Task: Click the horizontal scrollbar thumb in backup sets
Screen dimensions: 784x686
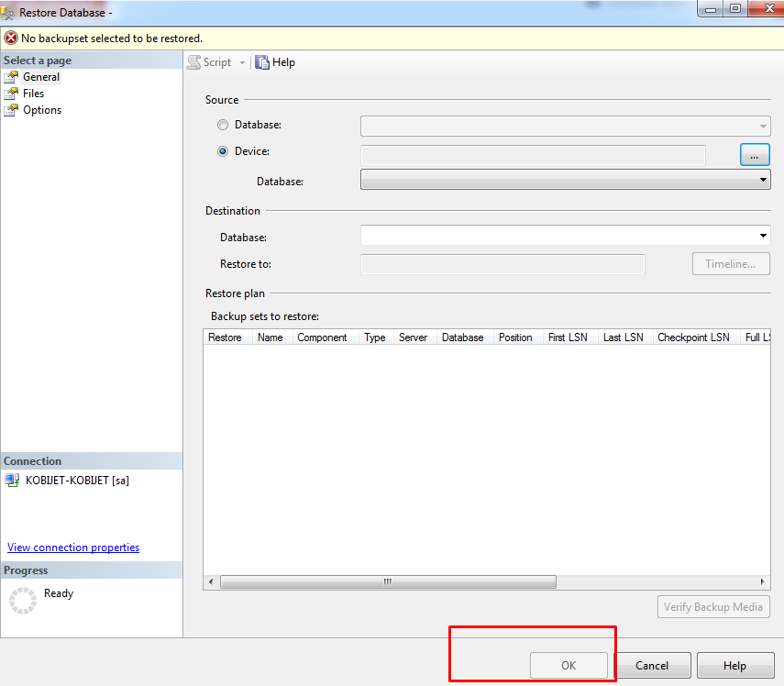Action: point(388,581)
